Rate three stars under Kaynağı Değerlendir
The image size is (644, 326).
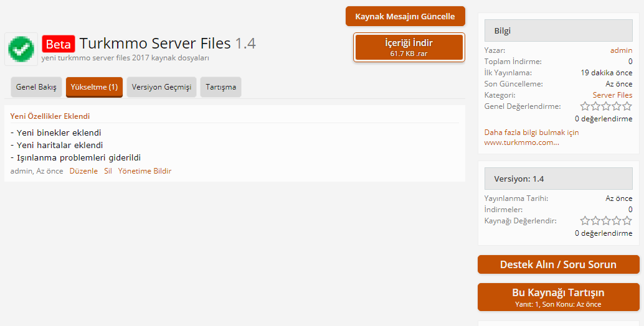(x=606, y=221)
